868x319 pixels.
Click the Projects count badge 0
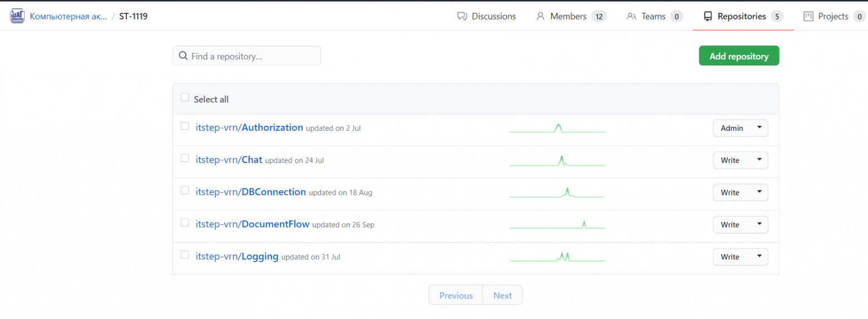pyautogui.click(x=859, y=17)
